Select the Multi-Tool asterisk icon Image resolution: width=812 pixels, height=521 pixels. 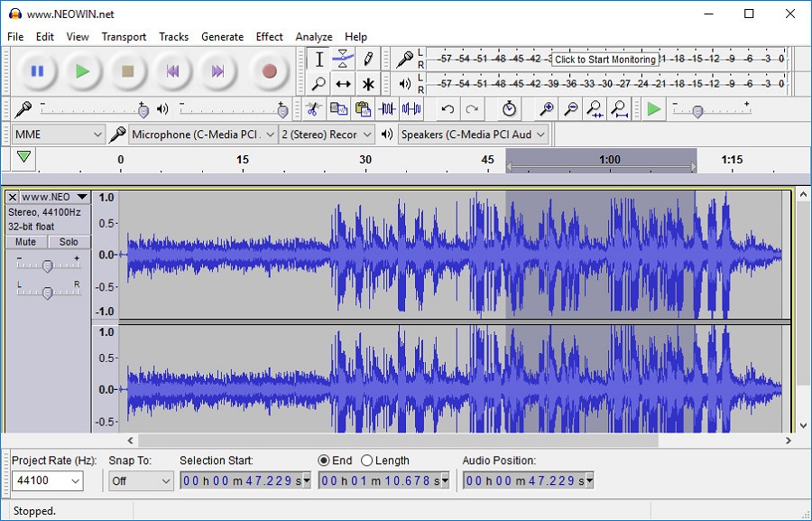[x=368, y=84]
